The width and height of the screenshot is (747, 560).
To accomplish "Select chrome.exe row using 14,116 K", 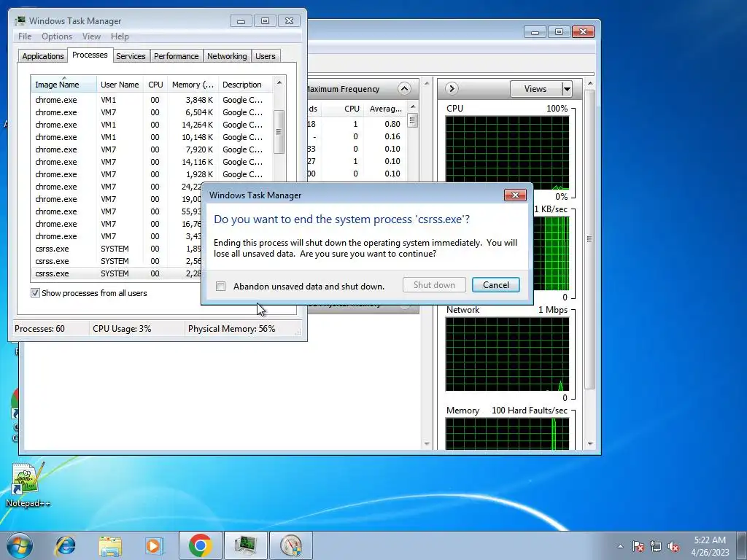I will (x=152, y=162).
